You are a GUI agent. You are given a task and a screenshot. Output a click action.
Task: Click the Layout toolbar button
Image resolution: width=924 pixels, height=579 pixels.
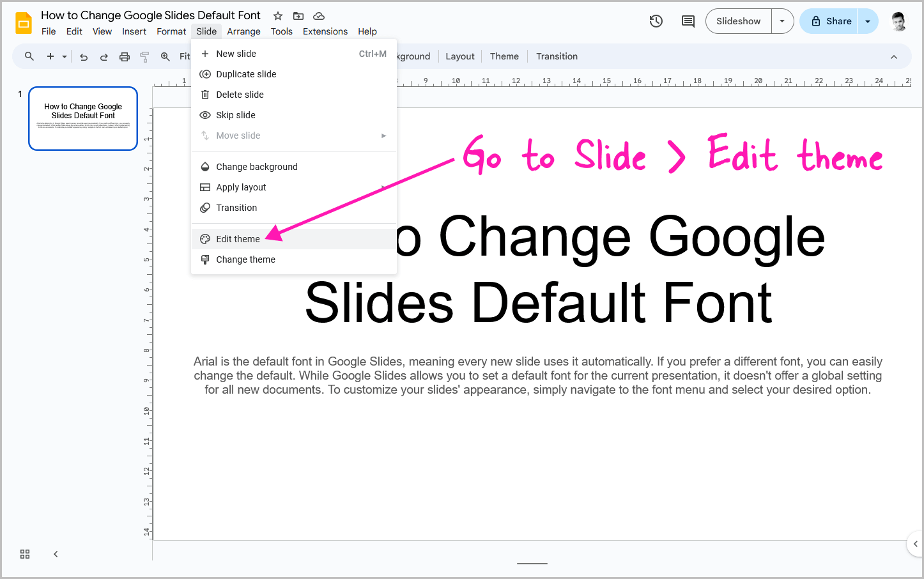460,56
